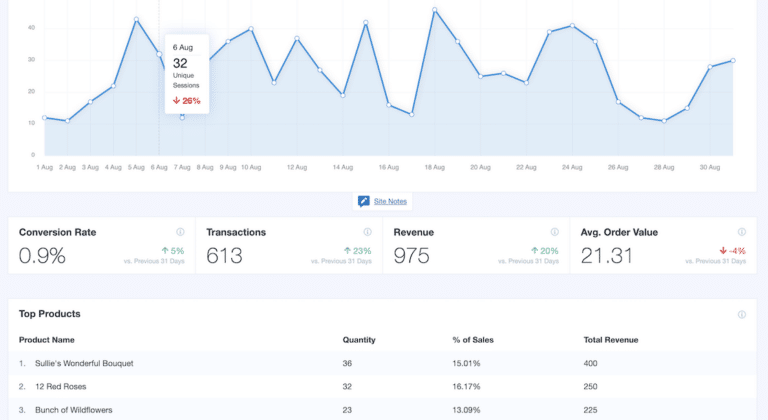Show info for Conversion Rate card

click(180, 232)
